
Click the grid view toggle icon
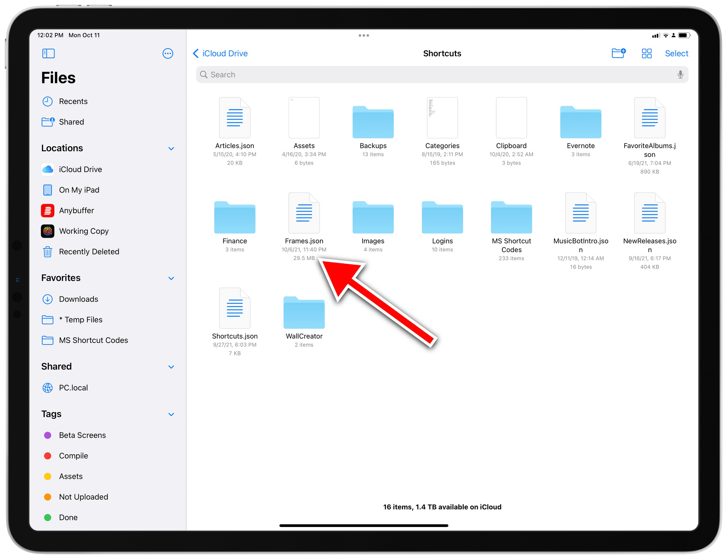(646, 54)
